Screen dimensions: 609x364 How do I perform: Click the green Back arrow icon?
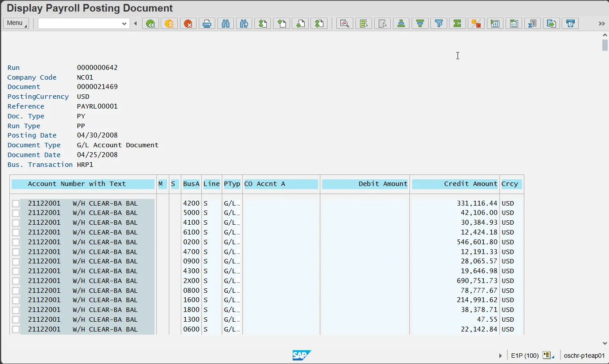pos(151,24)
